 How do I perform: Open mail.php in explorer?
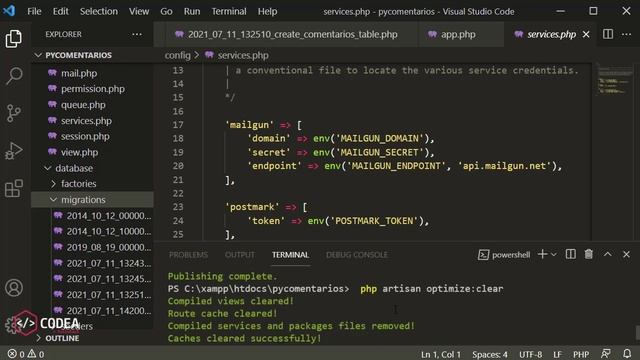pyautogui.click(x=92, y=73)
